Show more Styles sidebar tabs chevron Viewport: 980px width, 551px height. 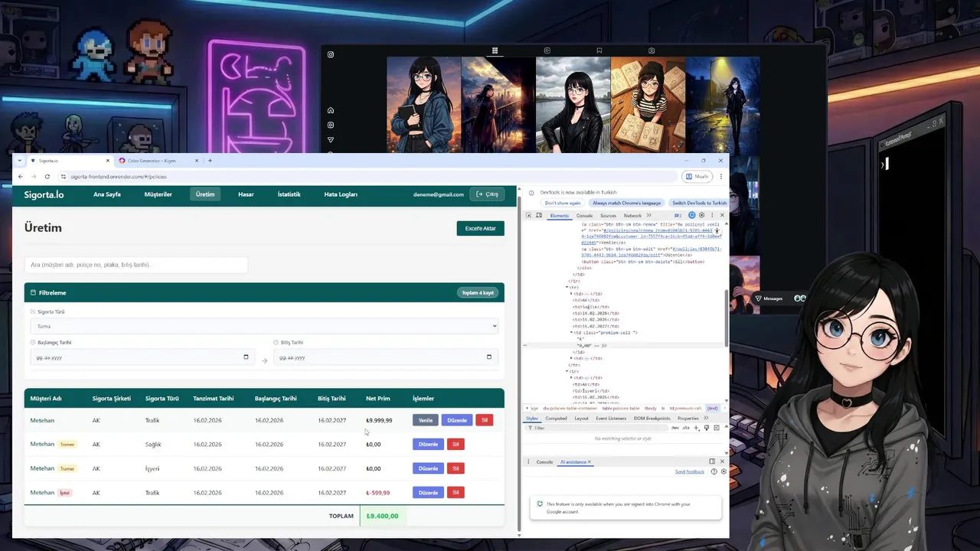tap(705, 418)
